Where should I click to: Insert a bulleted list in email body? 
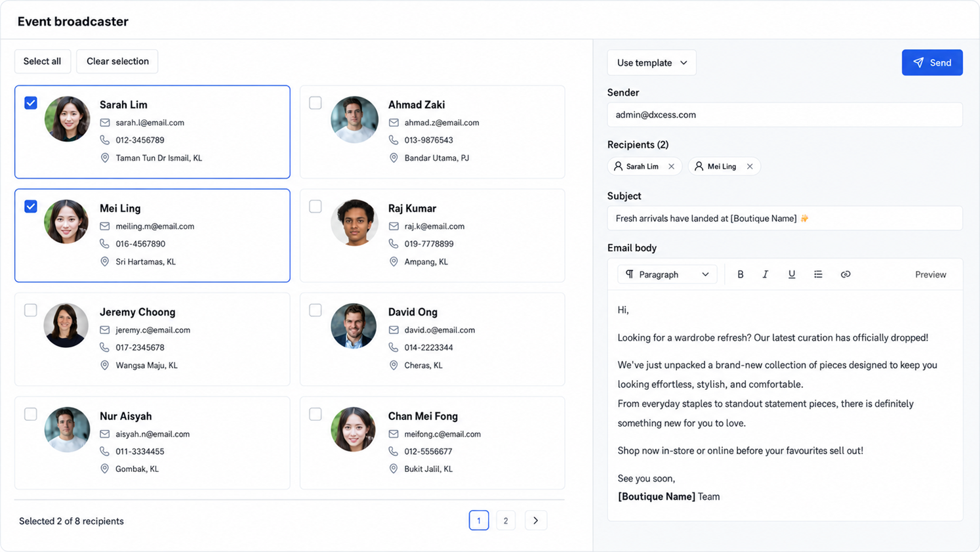pyautogui.click(x=818, y=274)
